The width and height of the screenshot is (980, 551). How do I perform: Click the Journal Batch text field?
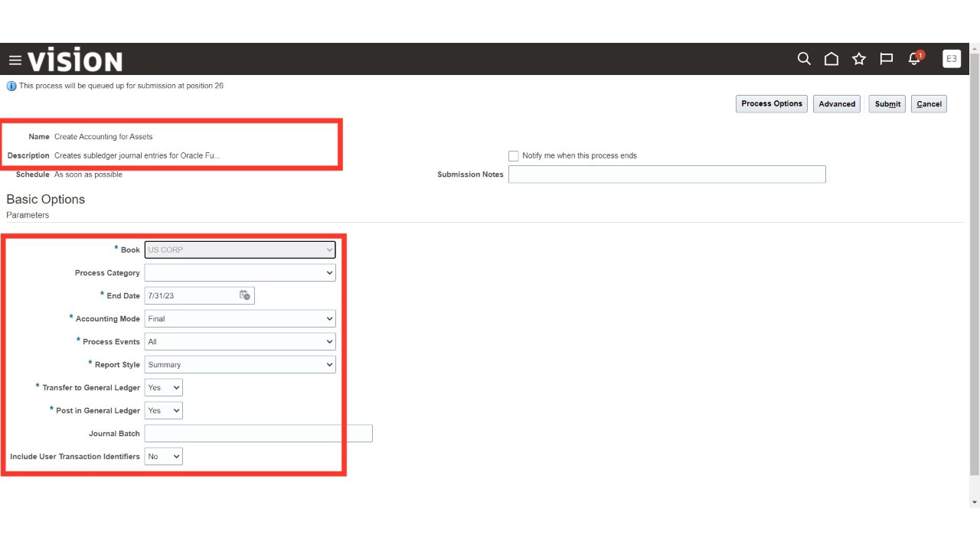(x=259, y=433)
